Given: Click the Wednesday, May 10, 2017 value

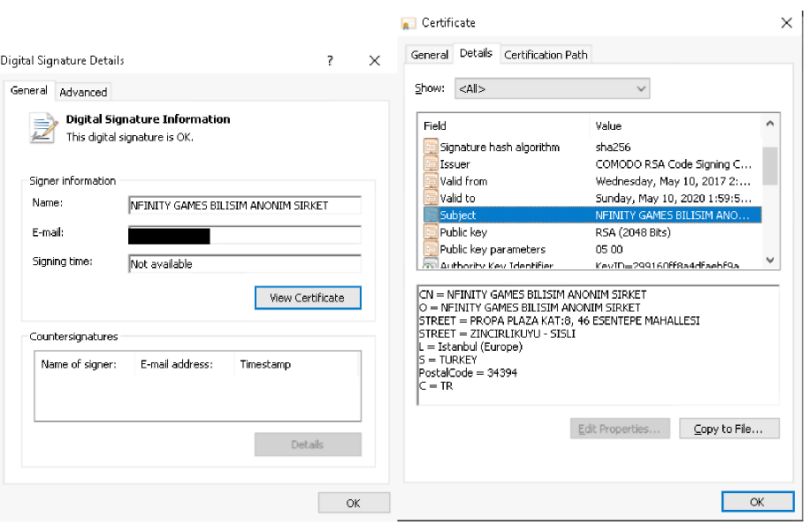Looking at the screenshot, I should [673, 181].
